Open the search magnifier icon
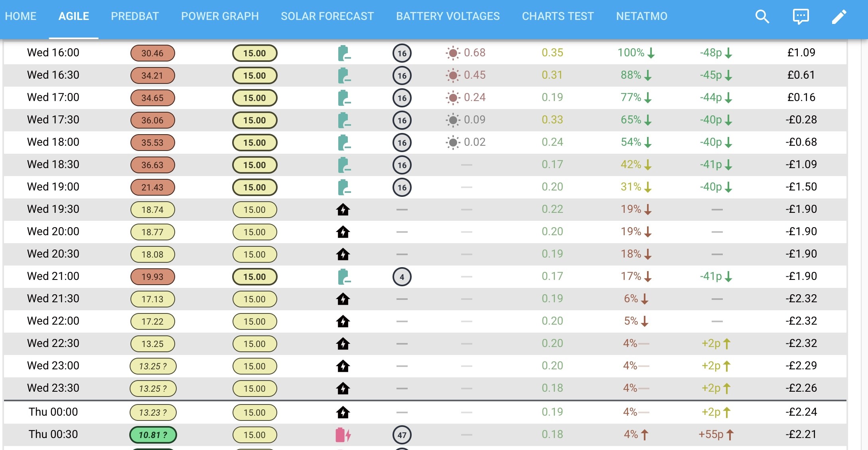Image resolution: width=868 pixels, height=450 pixels. point(762,16)
